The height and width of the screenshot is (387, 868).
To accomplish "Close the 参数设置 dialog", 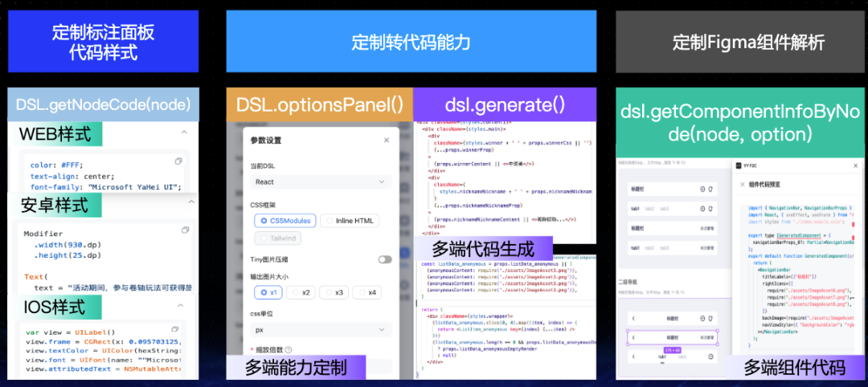I will coord(387,141).
